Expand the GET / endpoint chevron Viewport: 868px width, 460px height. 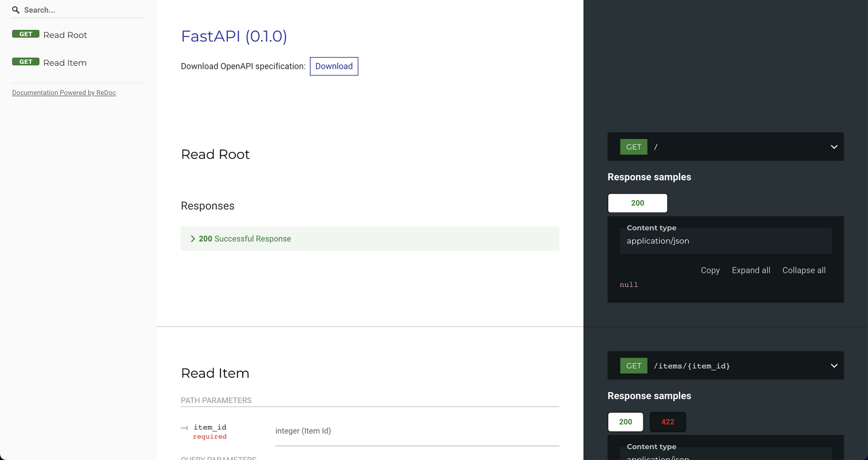coord(834,147)
